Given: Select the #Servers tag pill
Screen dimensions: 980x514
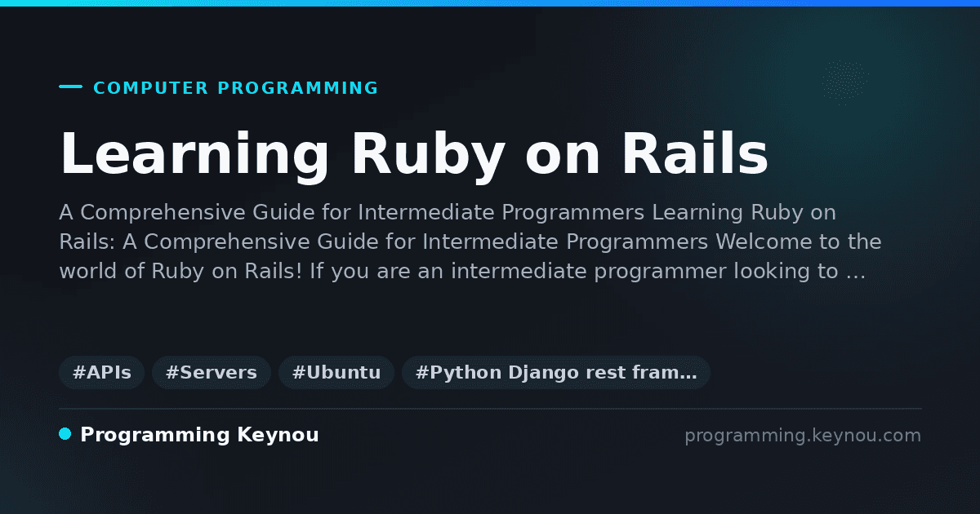Looking at the screenshot, I should point(212,373).
